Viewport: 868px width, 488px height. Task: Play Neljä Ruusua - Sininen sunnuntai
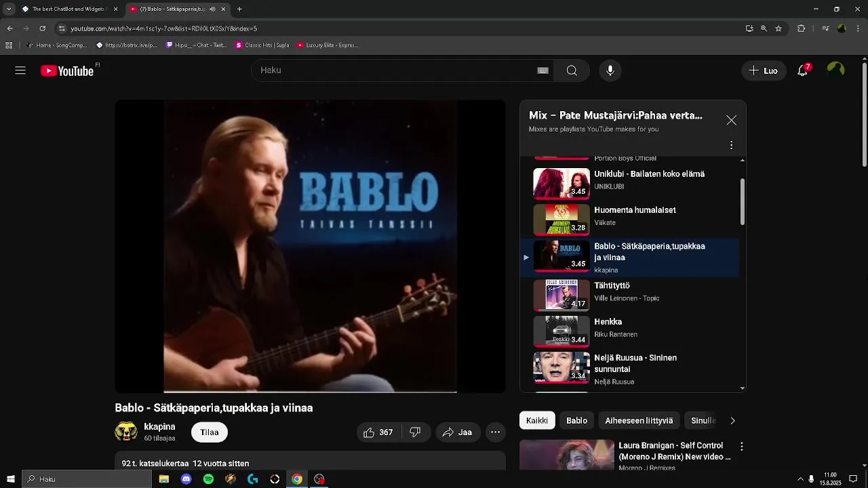[631, 369]
